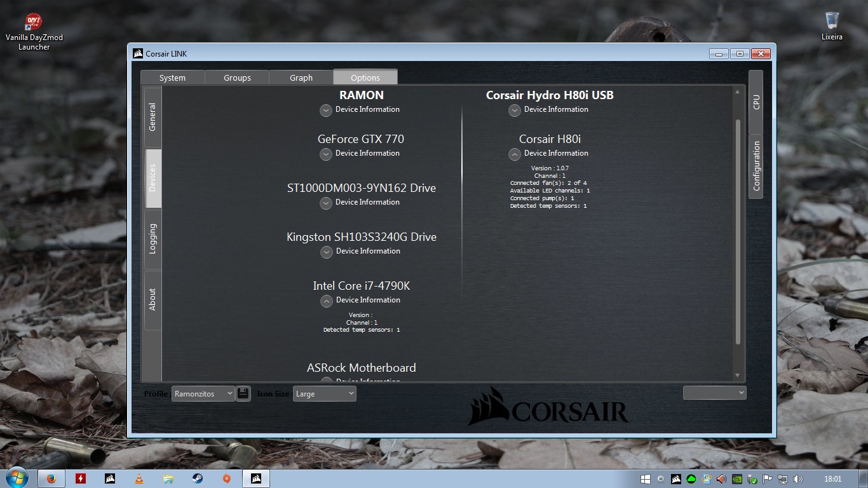Click the GeForce GTX 770 heading
This screenshot has width=868, height=488.
point(361,139)
